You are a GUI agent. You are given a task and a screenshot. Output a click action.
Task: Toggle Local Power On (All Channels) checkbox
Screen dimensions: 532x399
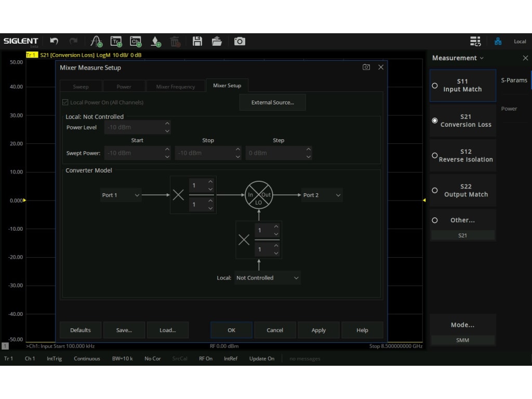pyautogui.click(x=66, y=102)
